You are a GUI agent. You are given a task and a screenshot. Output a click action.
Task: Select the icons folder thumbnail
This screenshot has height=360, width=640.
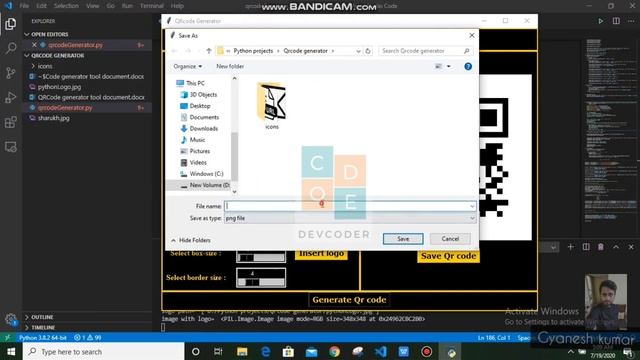(x=271, y=106)
